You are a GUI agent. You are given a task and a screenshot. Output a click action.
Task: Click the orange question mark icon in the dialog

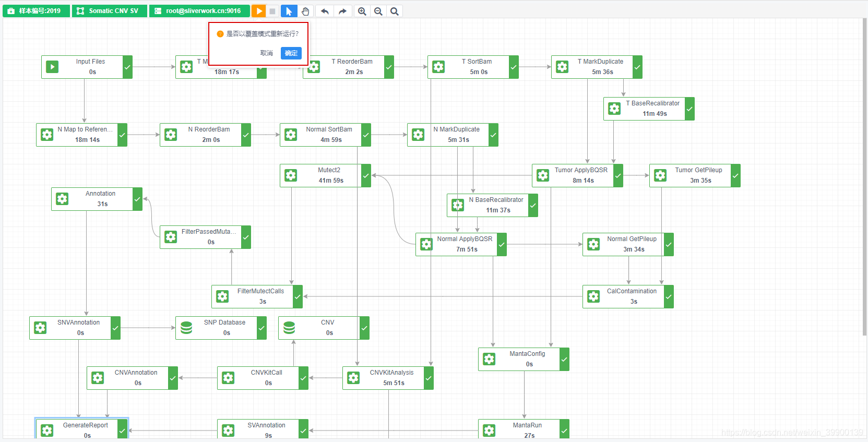[220, 34]
